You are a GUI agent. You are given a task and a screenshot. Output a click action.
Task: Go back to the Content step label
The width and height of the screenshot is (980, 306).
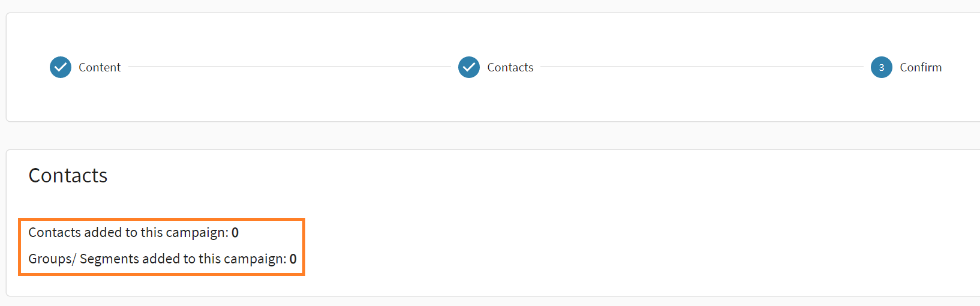[100, 67]
